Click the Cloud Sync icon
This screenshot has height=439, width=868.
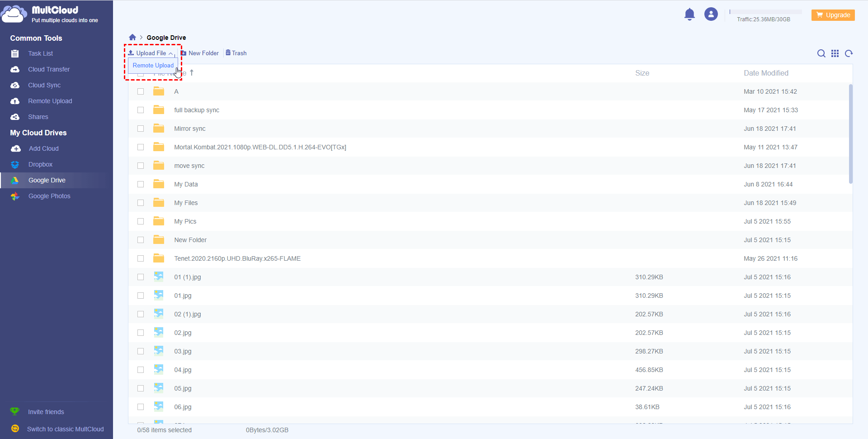(x=15, y=85)
